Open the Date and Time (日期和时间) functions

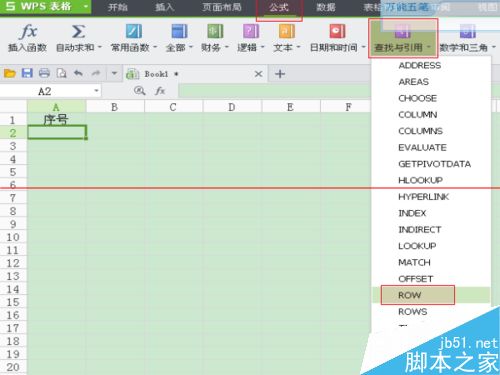[x=337, y=38]
